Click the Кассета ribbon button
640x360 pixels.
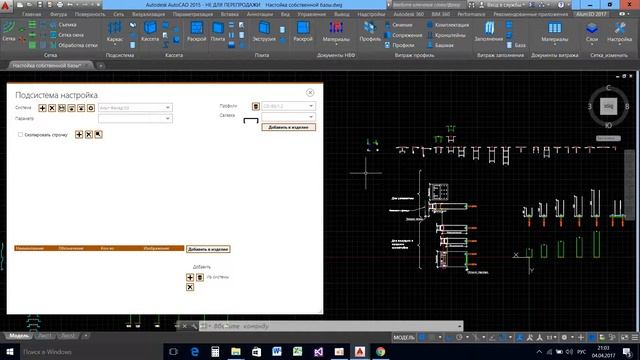(x=150, y=31)
